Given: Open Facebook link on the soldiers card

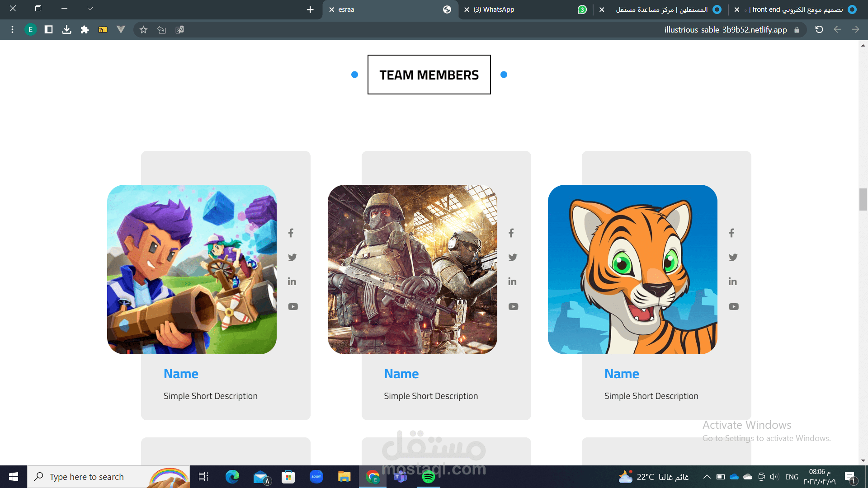Looking at the screenshot, I should (511, 233).
